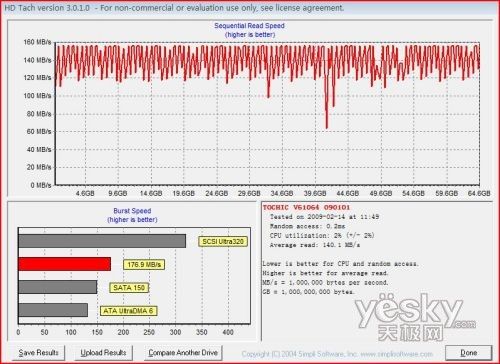Select the SCSI Ultra320 label
The height and width of the screenshot is (364, 500).
pyautogui.click(x=223, y=241)
